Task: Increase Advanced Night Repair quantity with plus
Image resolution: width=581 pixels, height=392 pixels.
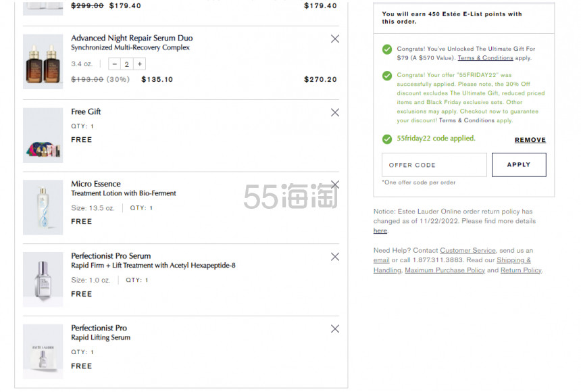Action: pyautogui.click(x=140, y=64)
